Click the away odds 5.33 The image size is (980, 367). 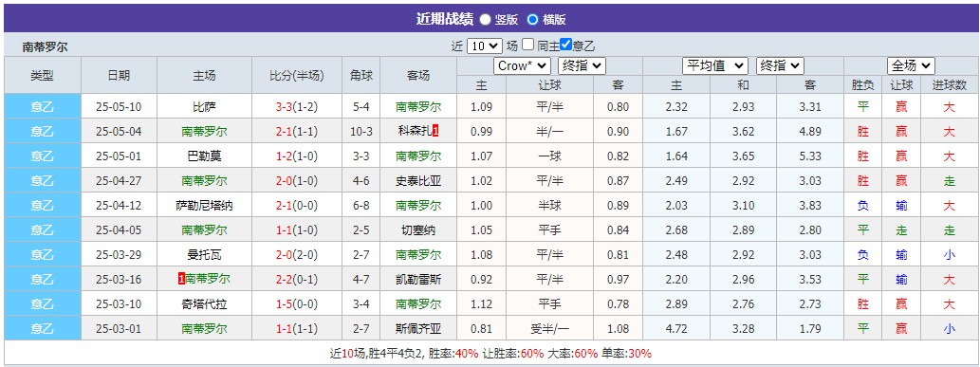(810, 156)
